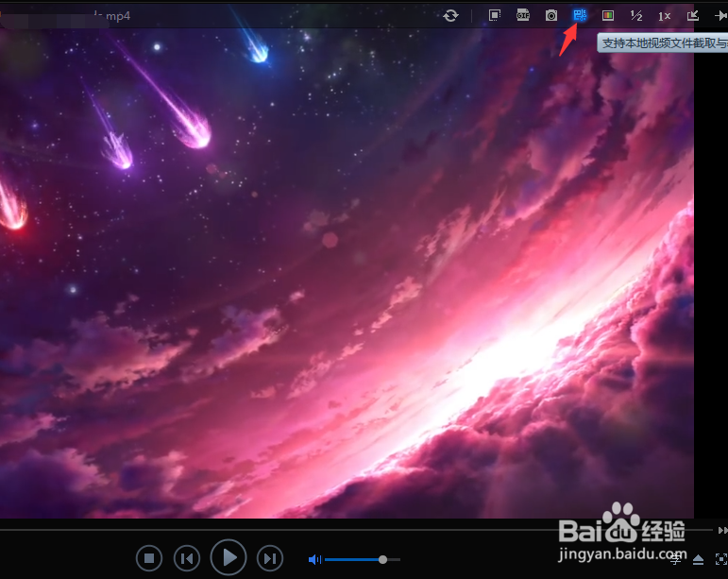The width and height of the screenshot is (728, 579).
Task: Mute the speaker volume icon
Action: pos(314,559)
